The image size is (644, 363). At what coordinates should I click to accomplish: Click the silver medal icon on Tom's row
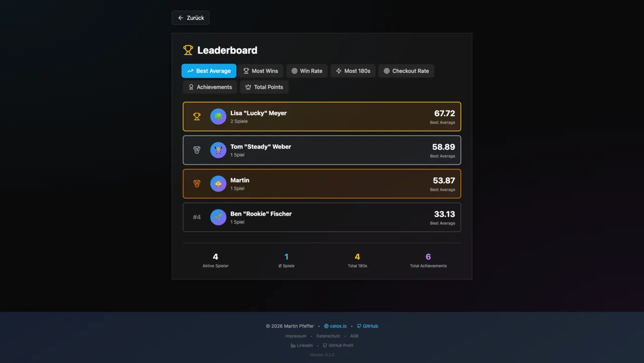[197, 150]
